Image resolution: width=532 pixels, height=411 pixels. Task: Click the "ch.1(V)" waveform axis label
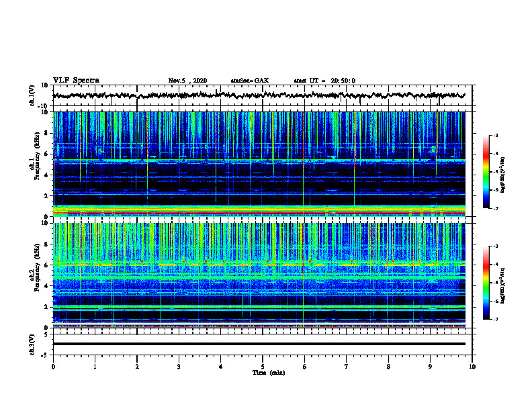pyautogui.click(x=32, y=95)
